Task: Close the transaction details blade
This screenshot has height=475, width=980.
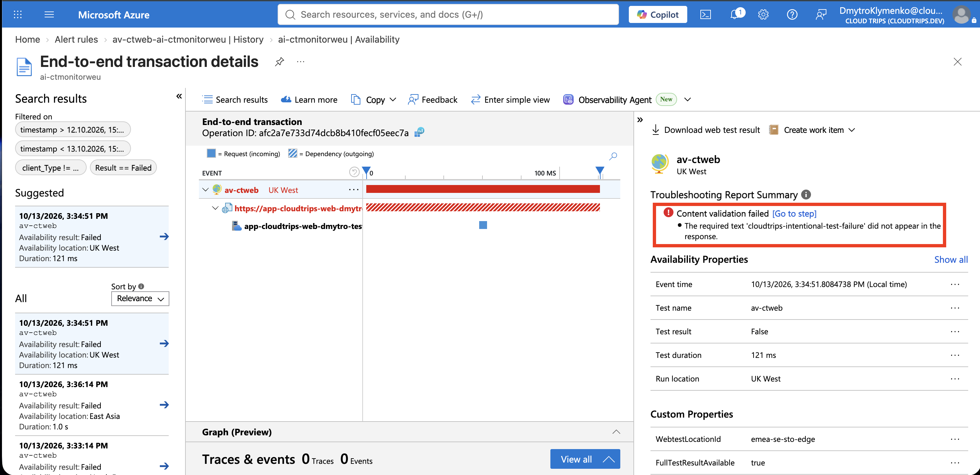Action: 958,62
